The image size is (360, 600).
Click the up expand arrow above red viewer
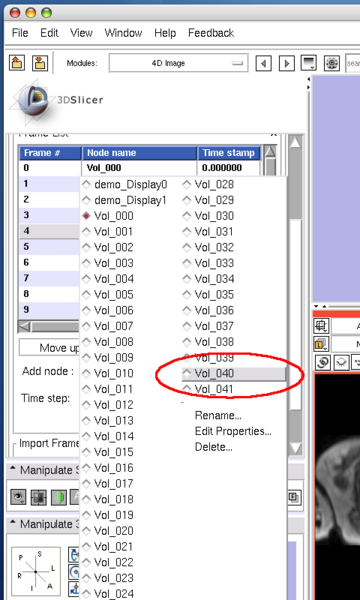coord(324,307)
